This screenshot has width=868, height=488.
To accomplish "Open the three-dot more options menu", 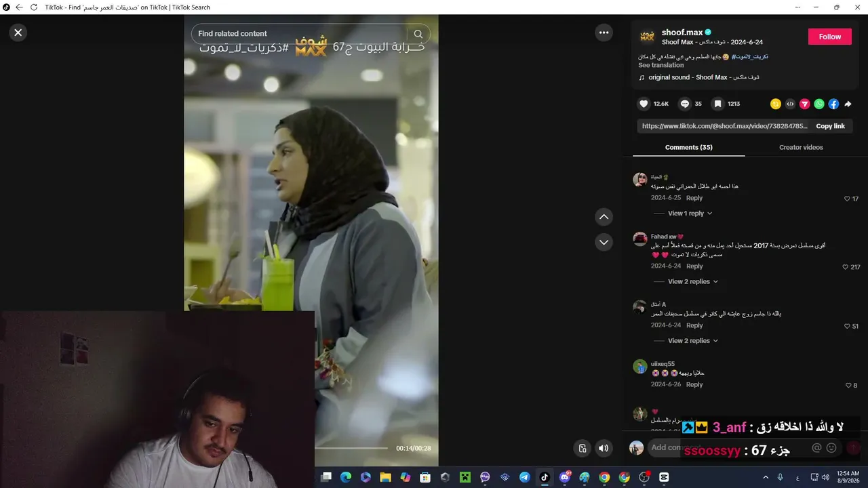I will 604,33.
